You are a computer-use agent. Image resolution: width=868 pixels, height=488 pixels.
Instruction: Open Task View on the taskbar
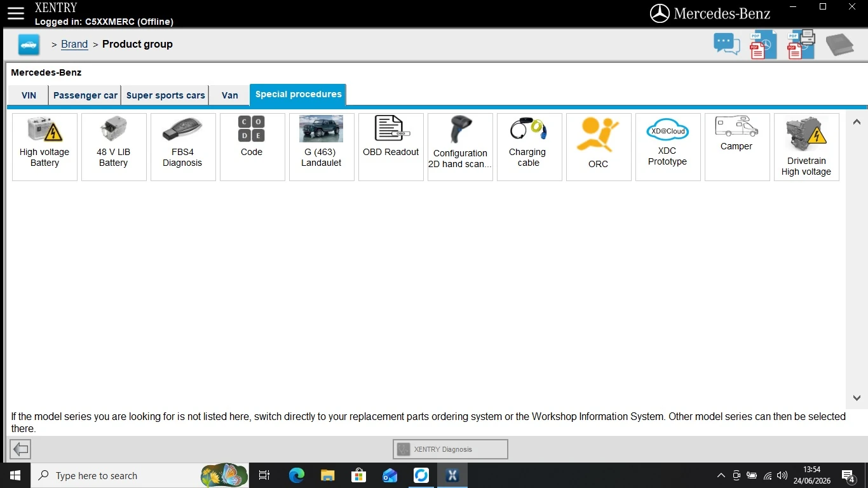coord(264,475)
